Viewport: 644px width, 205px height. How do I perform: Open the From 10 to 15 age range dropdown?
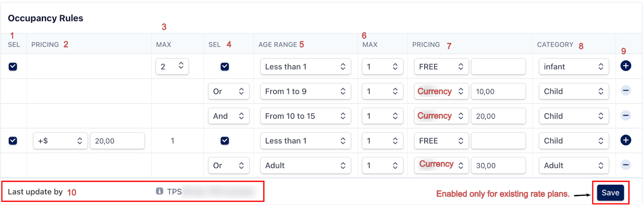pyautogui.click(x=305, y=116)
